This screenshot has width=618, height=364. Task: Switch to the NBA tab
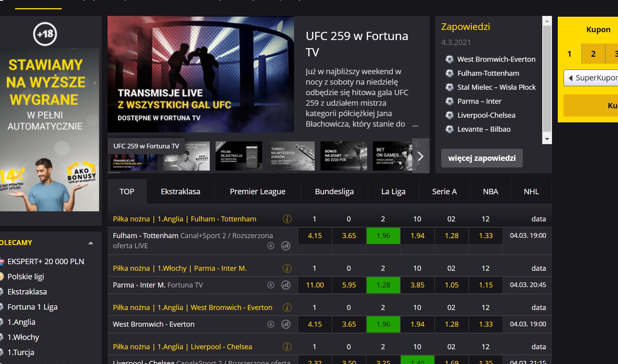tap(491, 192)
